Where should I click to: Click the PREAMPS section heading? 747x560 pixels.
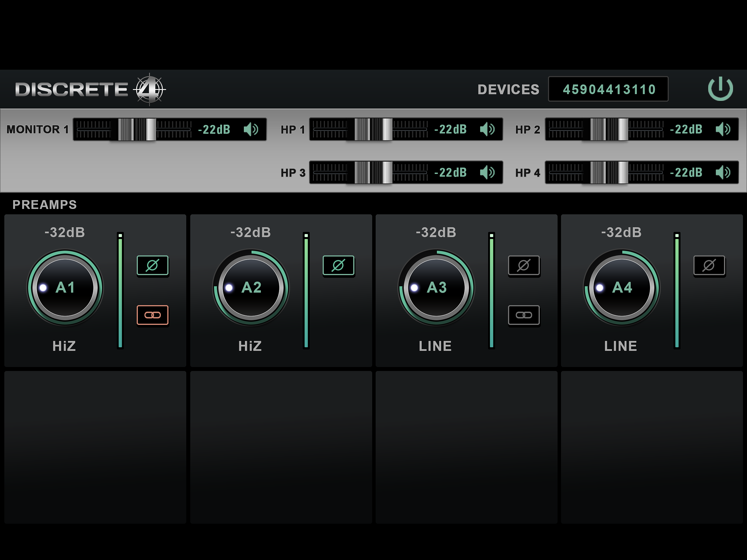[x=45, y=205]
